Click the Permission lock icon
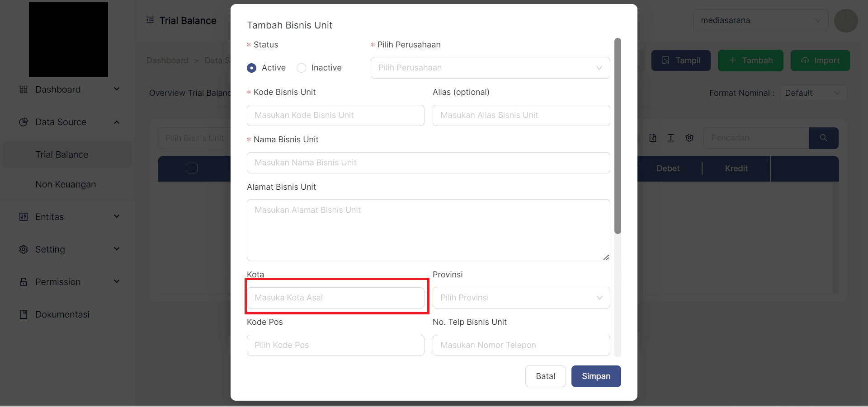 pyautogui.click(x=24, y=282)
